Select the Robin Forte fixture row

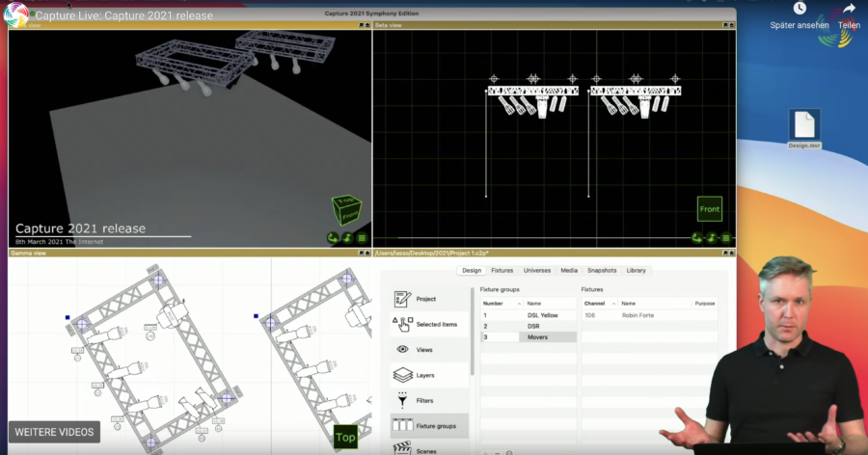point(650,315)
